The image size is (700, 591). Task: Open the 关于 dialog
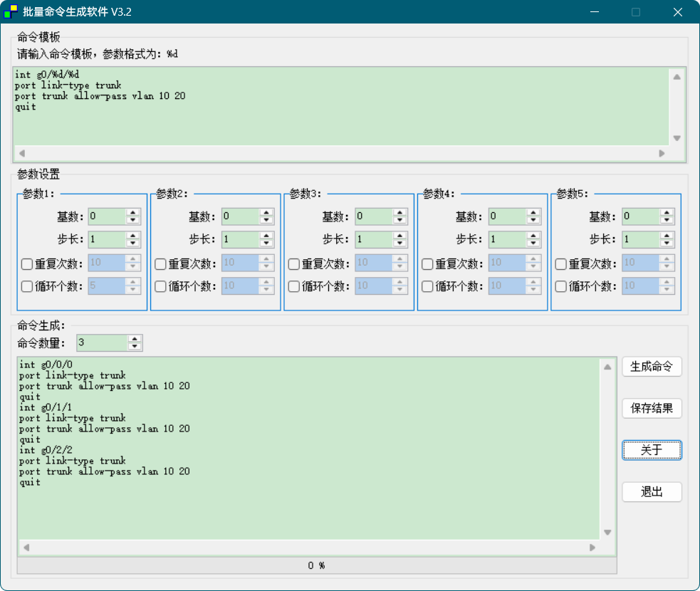[x=652, y=450]
